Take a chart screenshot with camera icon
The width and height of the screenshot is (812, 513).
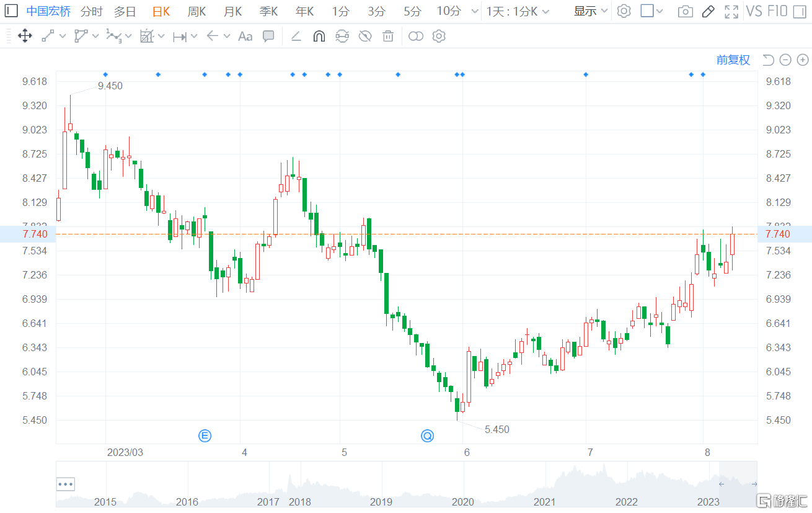point(685,11)
